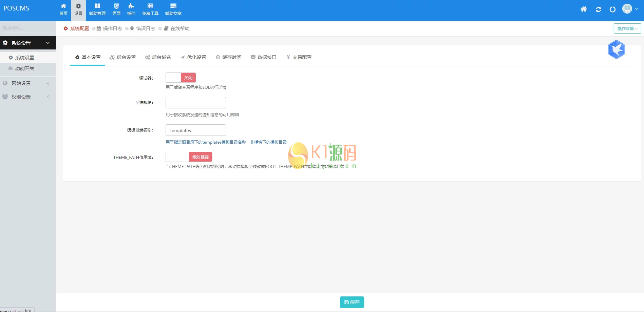Open 系统配置 breadcrumb link
This screenshot has height=312, width=644.
coord(79,28)
